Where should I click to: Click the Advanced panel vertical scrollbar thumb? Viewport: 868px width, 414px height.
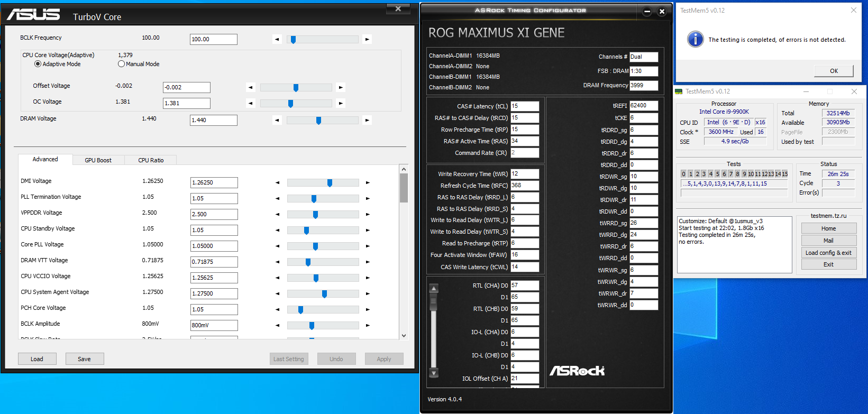[x=404, y=188]
